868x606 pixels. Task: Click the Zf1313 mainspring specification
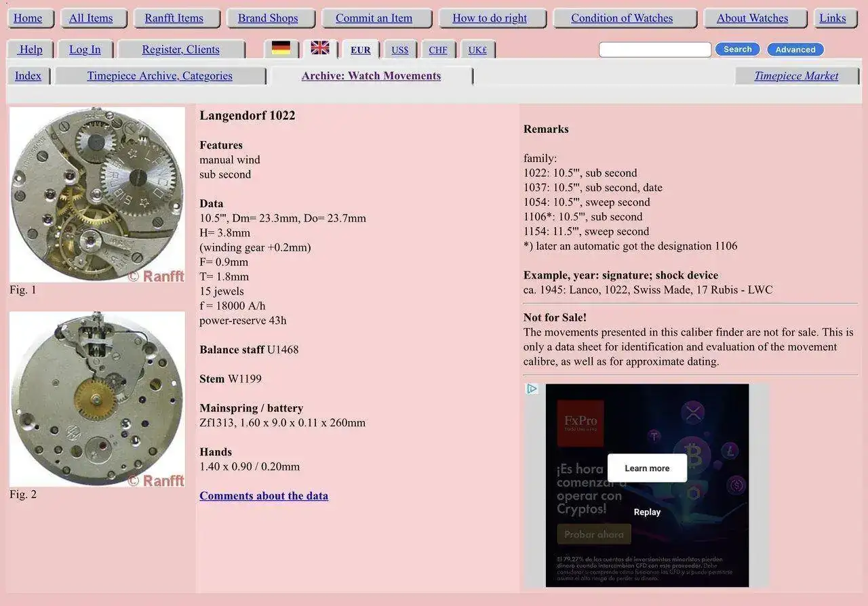click(x=282, y=423)
